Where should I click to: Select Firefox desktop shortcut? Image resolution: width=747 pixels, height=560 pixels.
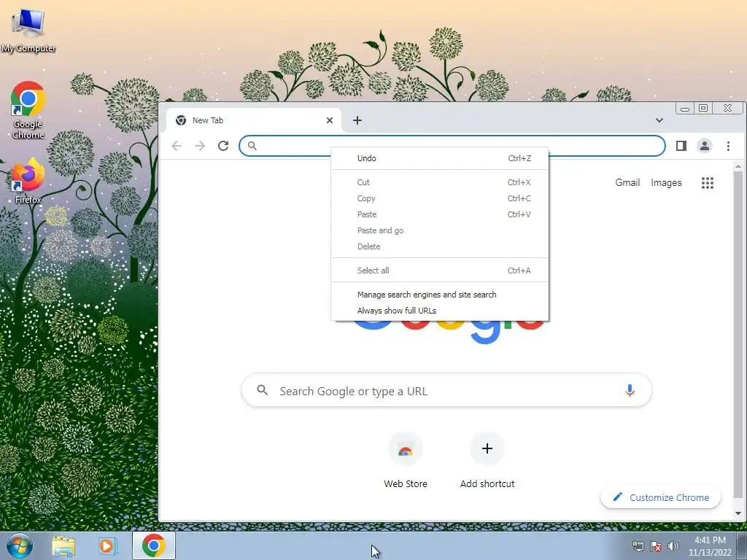coord(28,181)
